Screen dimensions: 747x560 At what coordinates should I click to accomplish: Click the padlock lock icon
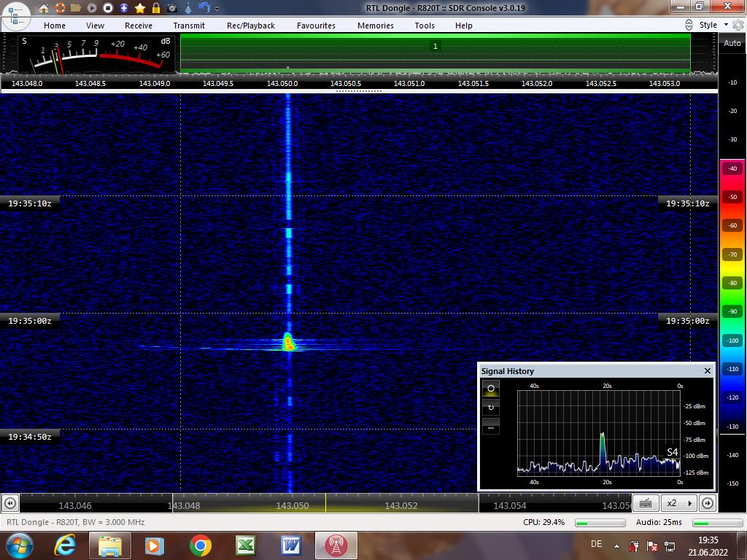point(156,7)
